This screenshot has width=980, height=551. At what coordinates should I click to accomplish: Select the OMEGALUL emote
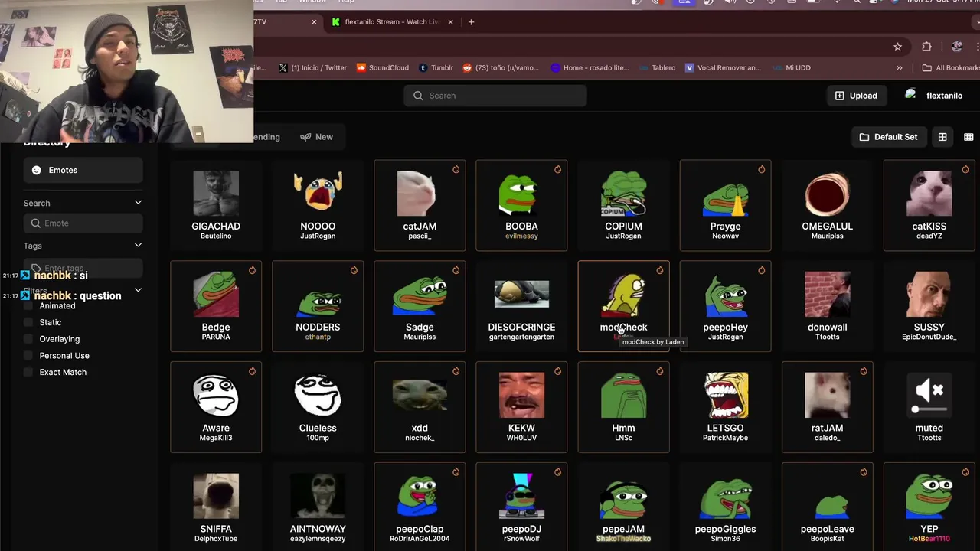(x=827, y=205)
